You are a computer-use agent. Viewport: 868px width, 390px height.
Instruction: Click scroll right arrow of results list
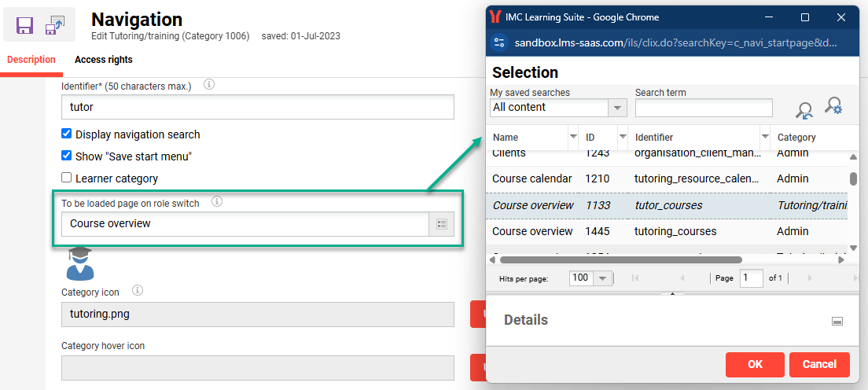(841, 259)
